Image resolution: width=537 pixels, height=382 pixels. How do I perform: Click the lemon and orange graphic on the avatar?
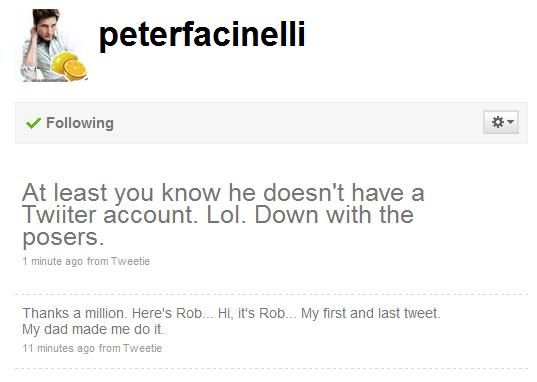coord(68,66)
